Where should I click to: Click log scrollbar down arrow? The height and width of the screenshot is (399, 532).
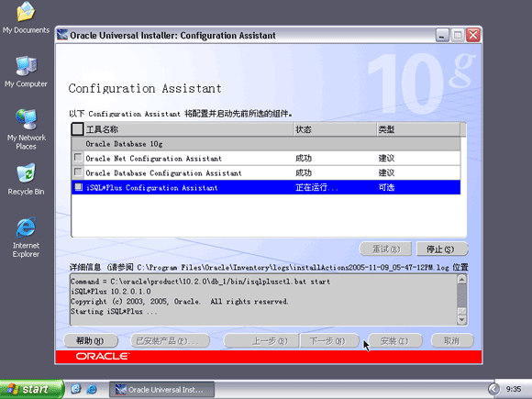(x=461, y=320)
